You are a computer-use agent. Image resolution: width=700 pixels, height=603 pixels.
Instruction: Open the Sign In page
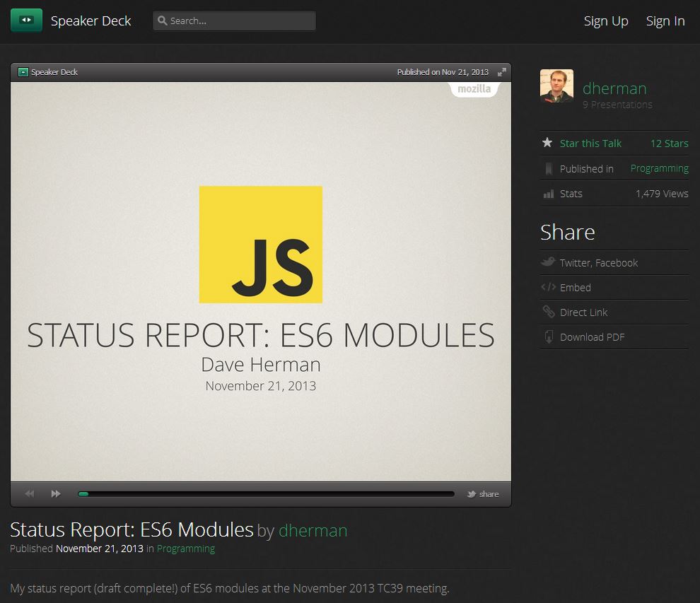pos(665,21)
